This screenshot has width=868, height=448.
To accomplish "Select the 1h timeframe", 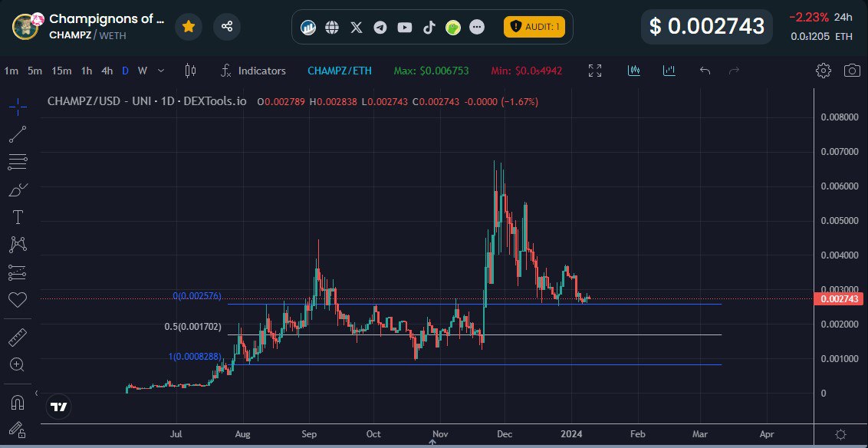I will 87,71.
